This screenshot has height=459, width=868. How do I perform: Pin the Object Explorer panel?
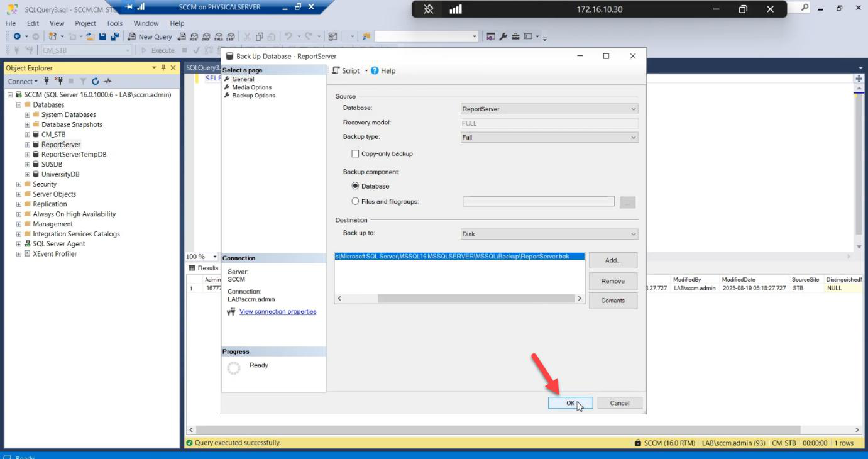click(x=164, y=67)
